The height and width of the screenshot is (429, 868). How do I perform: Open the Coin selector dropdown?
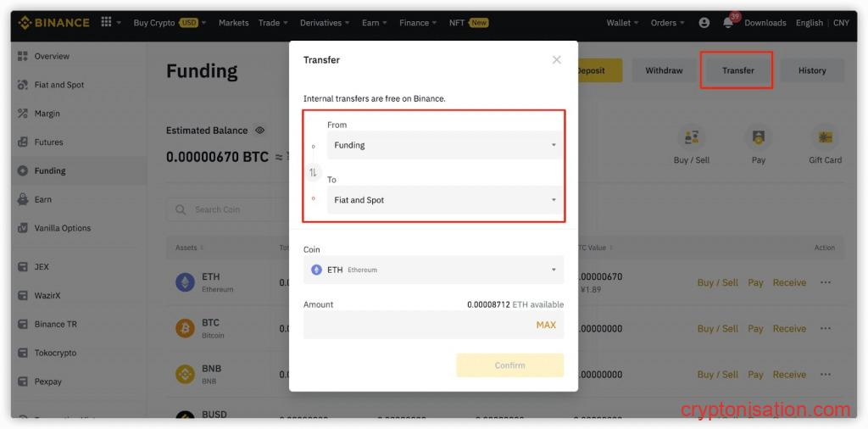tap(433, 270)
